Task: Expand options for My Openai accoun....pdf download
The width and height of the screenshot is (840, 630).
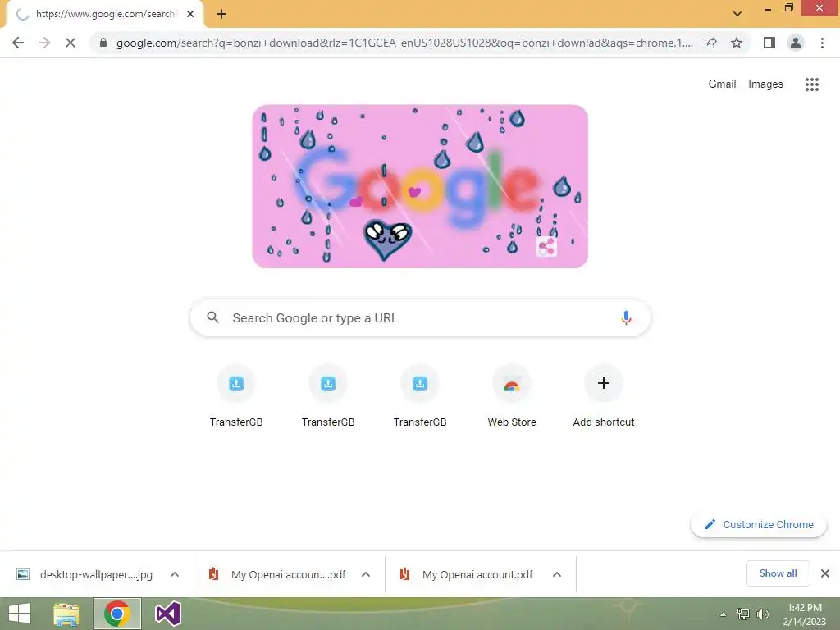Action: (366, 574)
